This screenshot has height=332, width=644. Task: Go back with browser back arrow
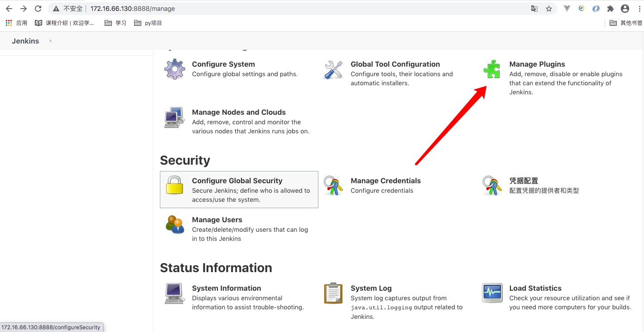[9, 9]
